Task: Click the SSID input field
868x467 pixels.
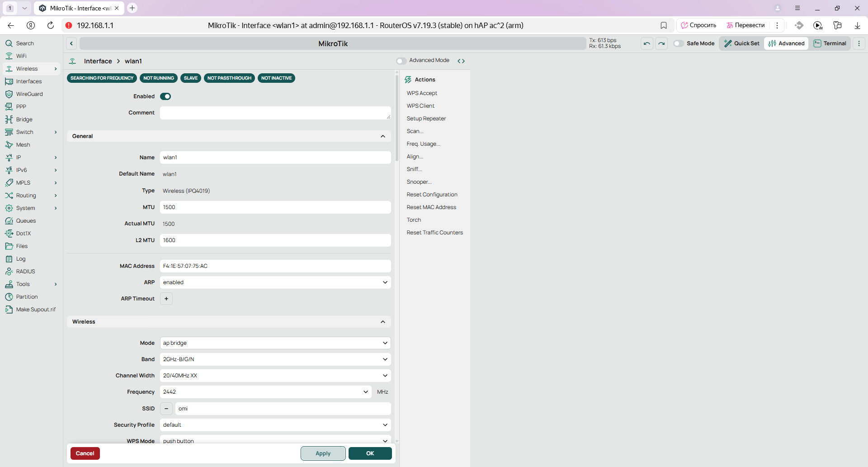Action: (283, 409)
